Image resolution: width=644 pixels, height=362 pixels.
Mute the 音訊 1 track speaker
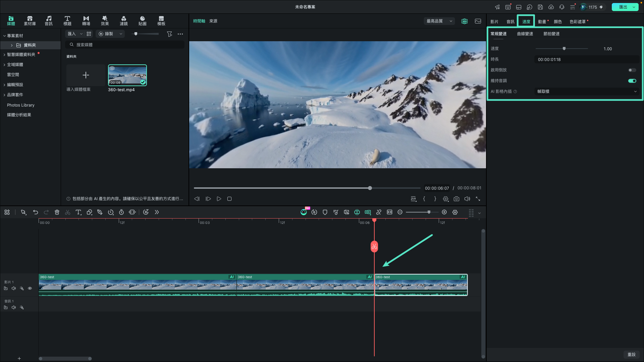pos(14,307)
